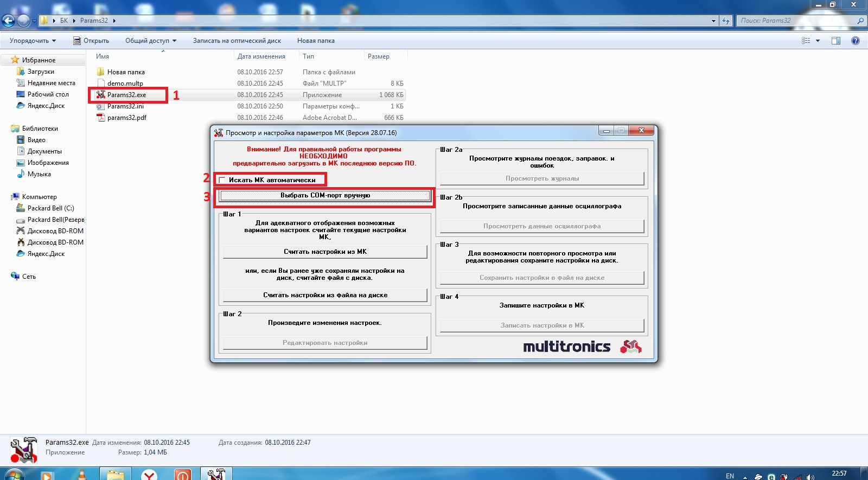Click the Поиск: Params32 search field
868x480 pixels.
coord(801,21)
